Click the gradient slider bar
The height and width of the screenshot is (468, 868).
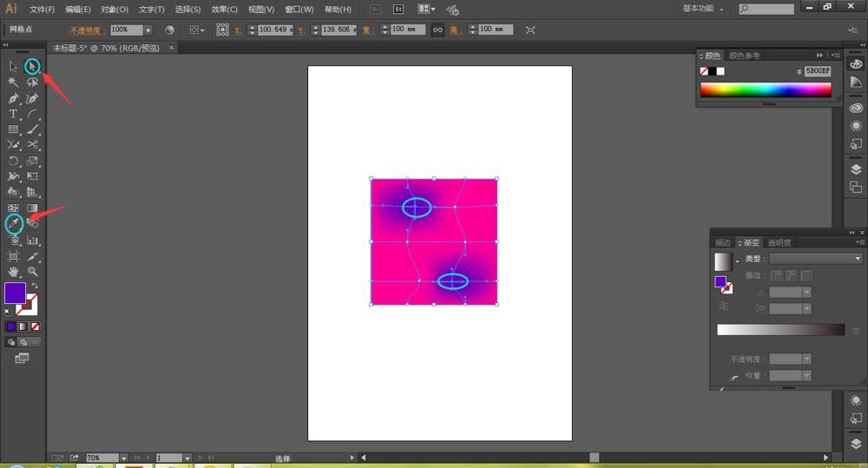tap(780, 330)
